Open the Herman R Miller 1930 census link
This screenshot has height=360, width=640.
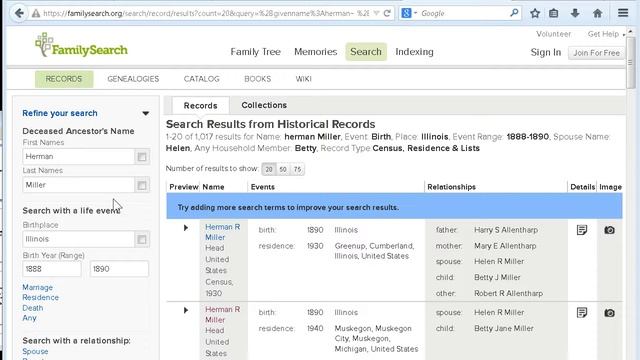pyautogui.click(x=222, y=232)
